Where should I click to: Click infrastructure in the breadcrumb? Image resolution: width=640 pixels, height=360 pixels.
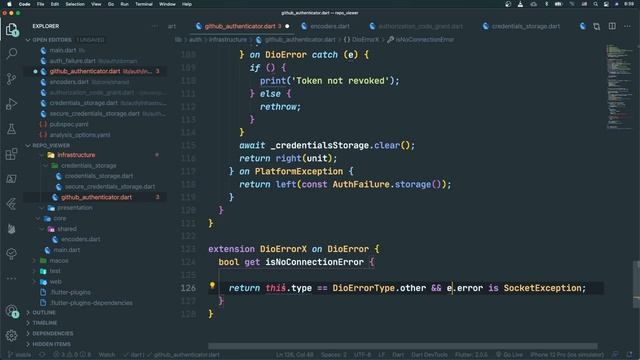[x=227, y=40]
